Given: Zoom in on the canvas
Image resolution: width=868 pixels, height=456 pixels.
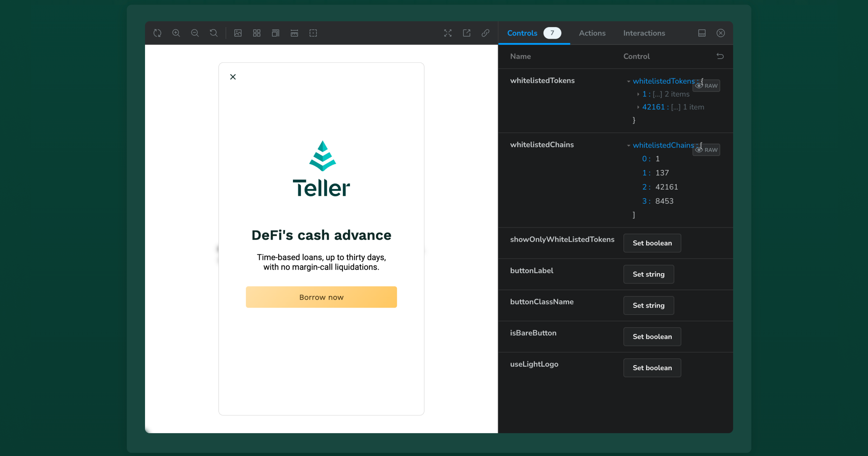Looking at the screenshot, I should pyautogui.click(x=176, y=33).
